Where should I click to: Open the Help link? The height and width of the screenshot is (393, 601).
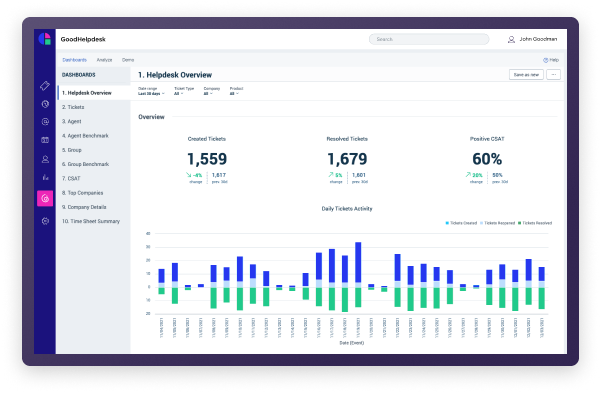coord(551,60)
